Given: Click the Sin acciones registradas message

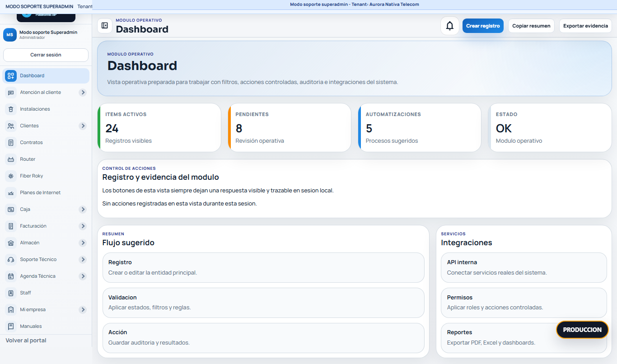Looking at the screenshot, I should coord(180,204).
